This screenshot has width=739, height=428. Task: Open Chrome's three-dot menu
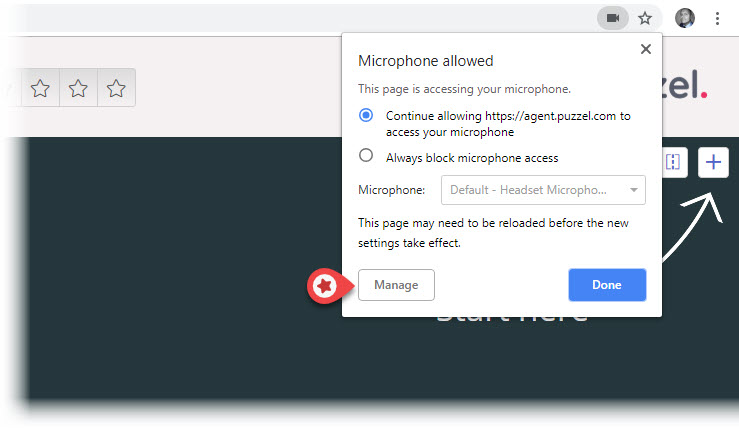717,18
